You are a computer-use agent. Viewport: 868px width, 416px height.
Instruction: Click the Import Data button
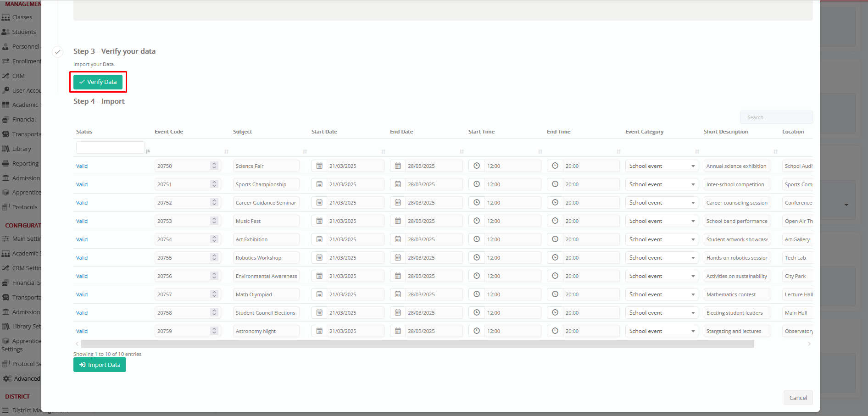coord(100,365)
